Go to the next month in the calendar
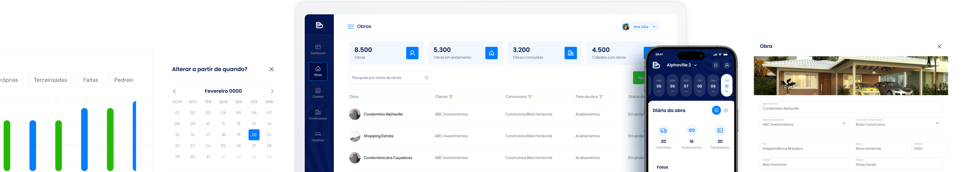This screenshot has width=980, height=172. tap(272, 91)
